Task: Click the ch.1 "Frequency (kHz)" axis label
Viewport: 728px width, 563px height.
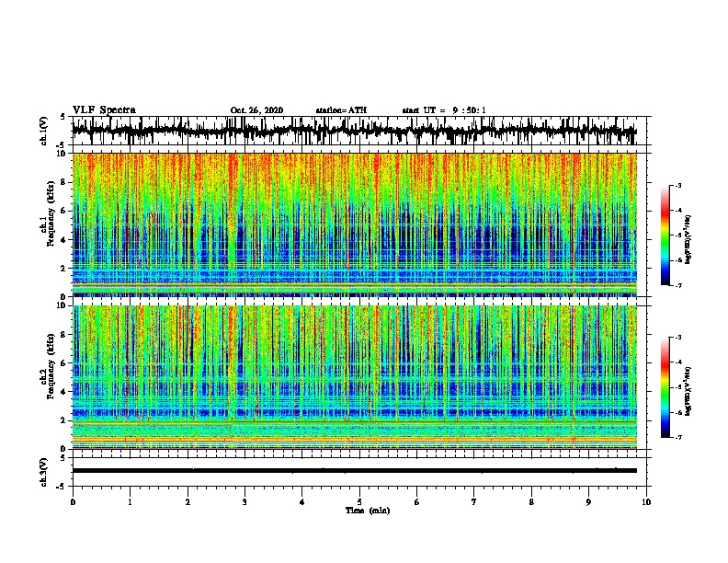Action: coord(51,214)
